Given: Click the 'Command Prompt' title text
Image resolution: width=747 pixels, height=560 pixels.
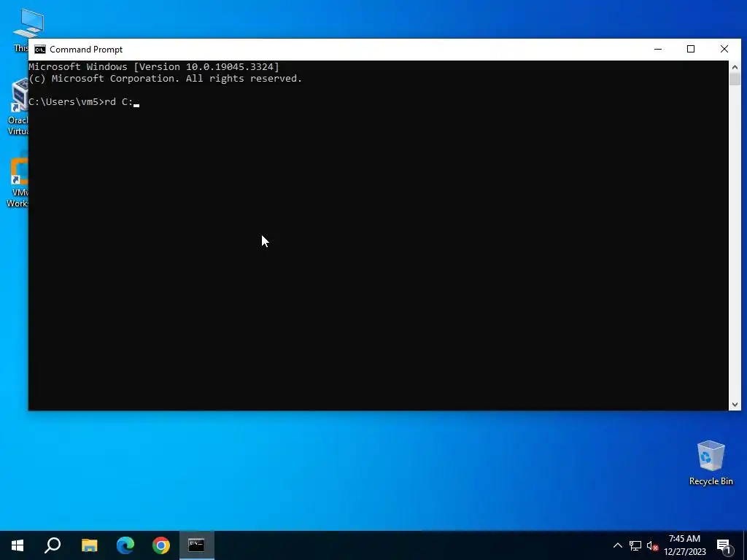Looking at the screenshot, I should (x=86, y=50).
